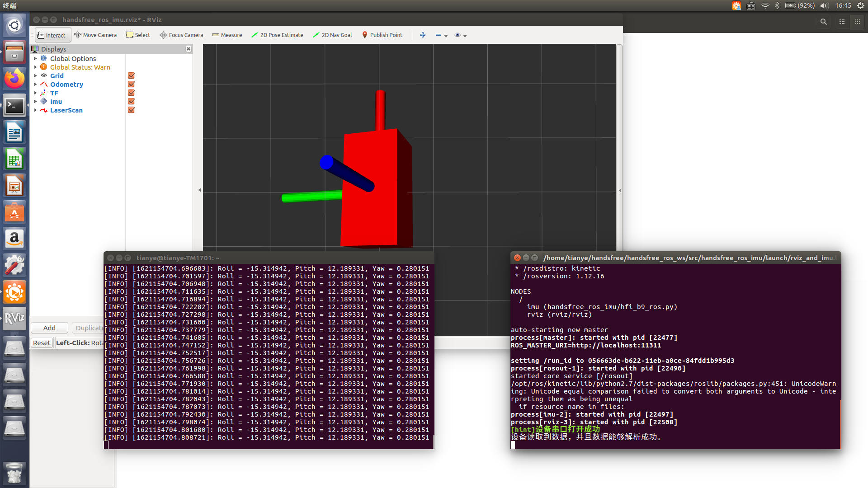Expand the Global Options tree item

click(35, 59)
